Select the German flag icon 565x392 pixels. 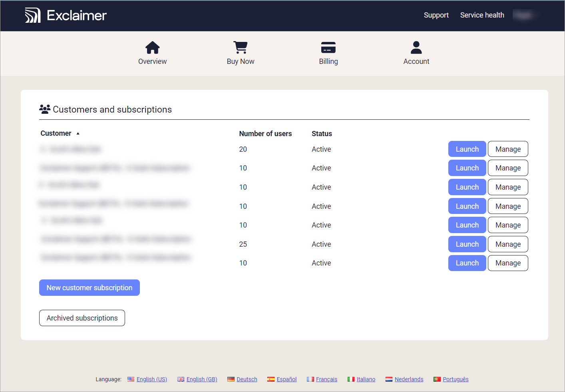click(231, 379)
